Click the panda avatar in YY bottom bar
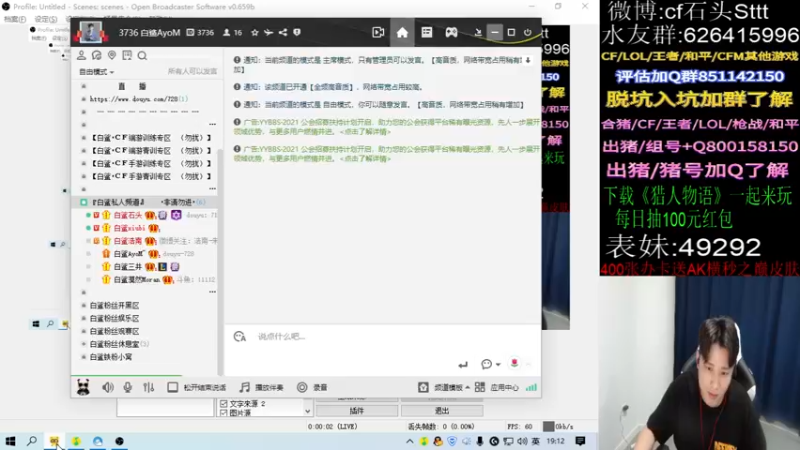 [x=83, y=387]
